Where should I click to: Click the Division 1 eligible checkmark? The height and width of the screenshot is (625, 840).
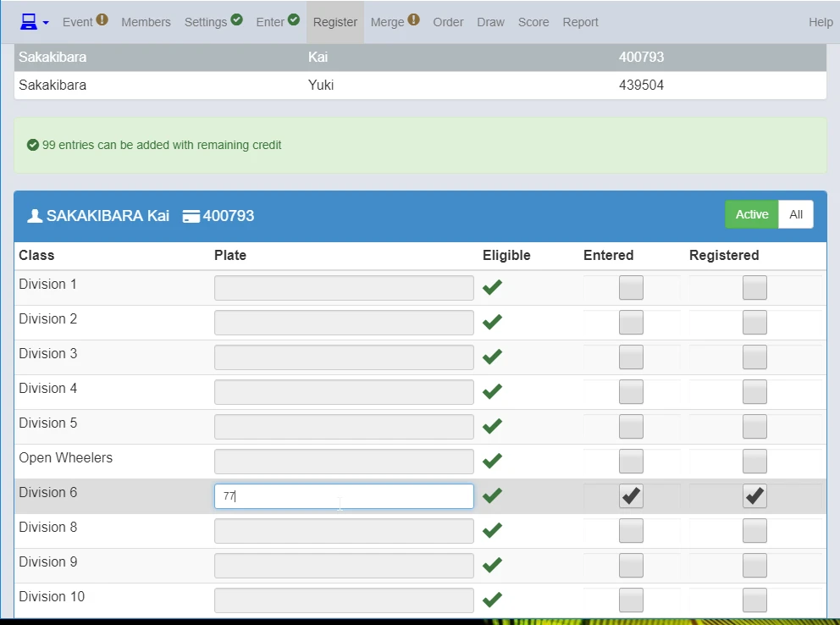coord(492,287)
